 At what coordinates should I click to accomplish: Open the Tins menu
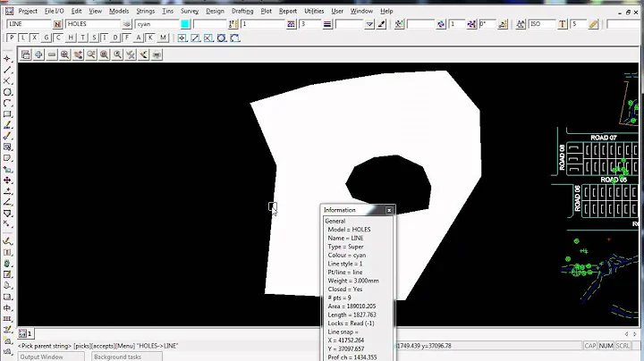(x=167, y=11)
